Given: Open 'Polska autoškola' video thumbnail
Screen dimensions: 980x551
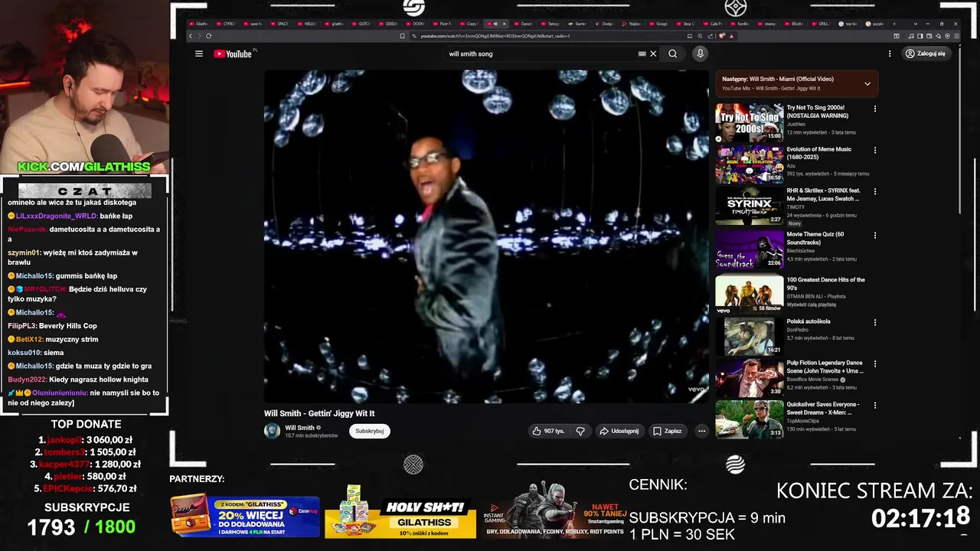Looking at the screenshot, I should pyautogui.click(x=750, y=336).
